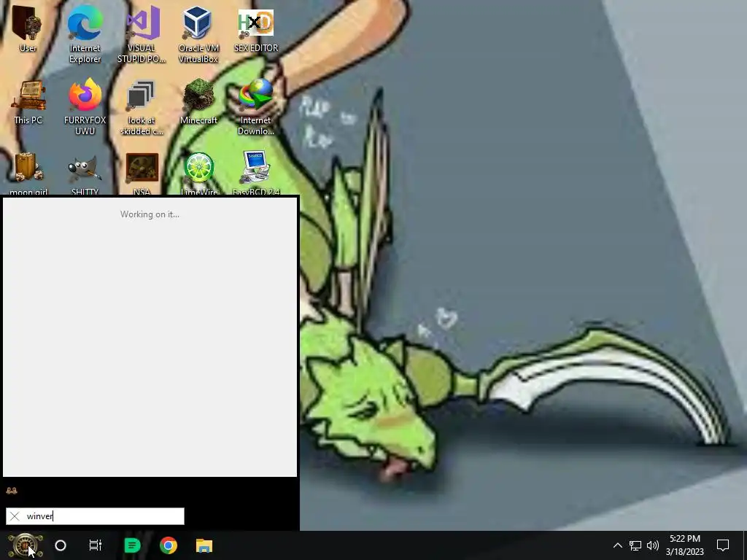The image size is (747, 560).
Task: Launch Internet Explorer Edge shortcut
Action: tap(85, 34)
